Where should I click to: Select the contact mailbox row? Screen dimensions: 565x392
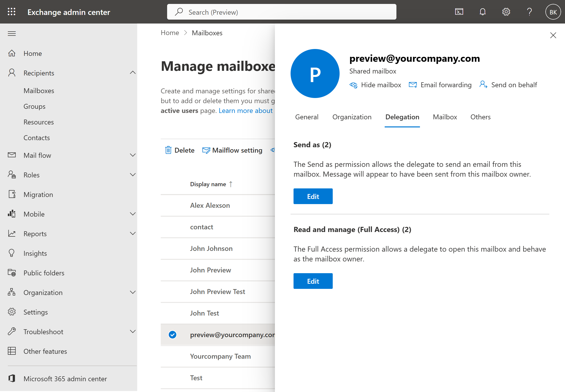pyautogui.click(x=218, y=227)
